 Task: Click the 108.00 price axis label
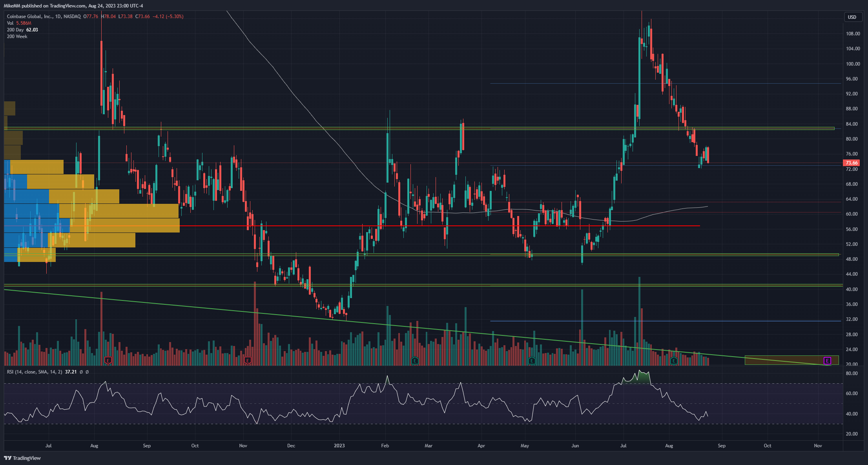tap(853, 34)
